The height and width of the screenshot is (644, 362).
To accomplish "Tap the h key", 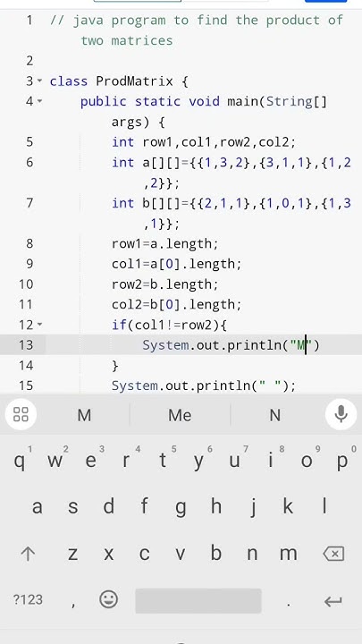I will pyautogui.click(x=216, y=507).
